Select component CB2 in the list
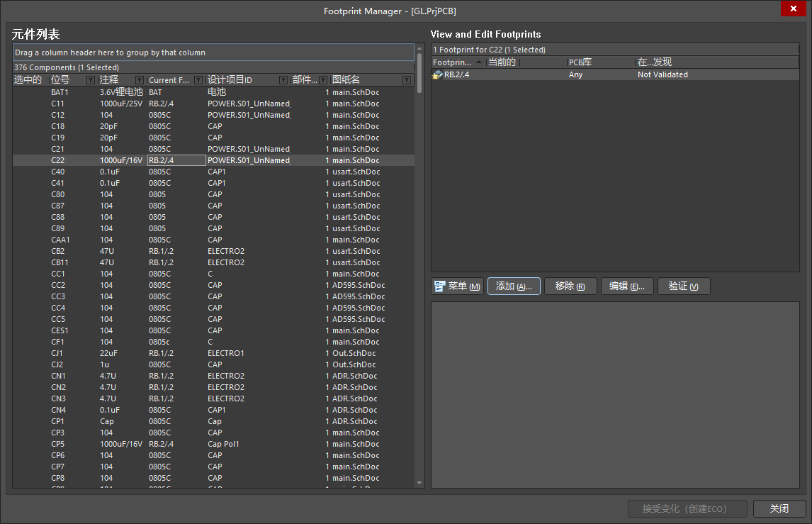 click(58, 251)
